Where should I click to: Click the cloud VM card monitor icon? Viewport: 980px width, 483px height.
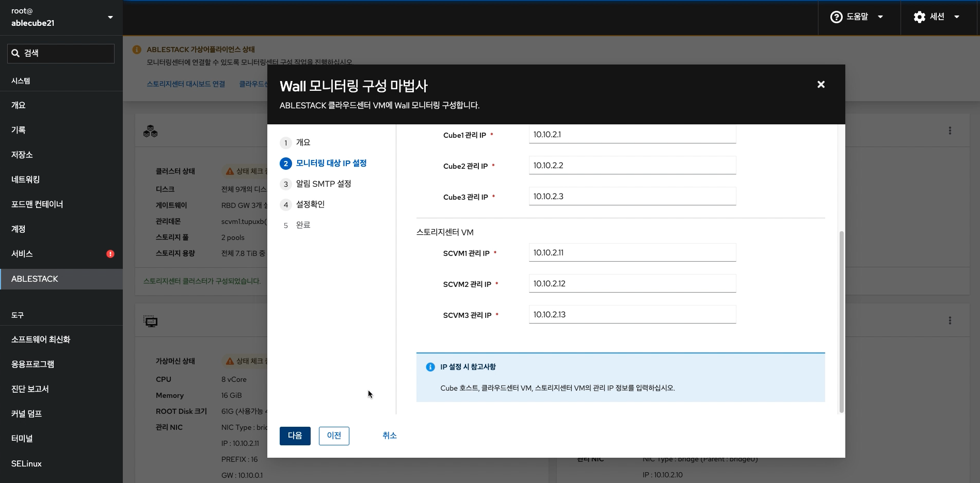(150, 321)
